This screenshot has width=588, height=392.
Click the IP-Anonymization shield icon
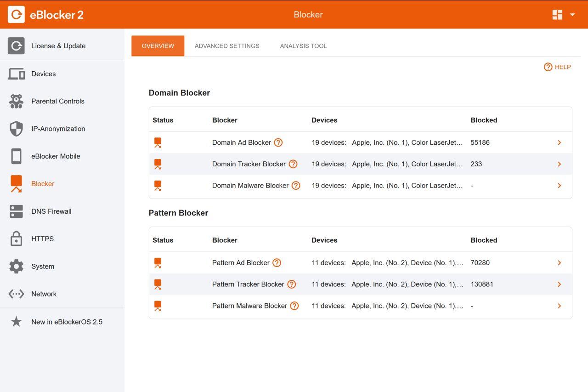tap(16, 129)
